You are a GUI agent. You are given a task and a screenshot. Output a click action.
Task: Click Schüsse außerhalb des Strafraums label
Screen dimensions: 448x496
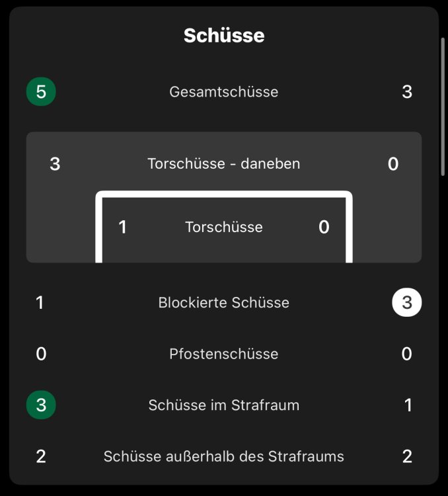tap(224, 456)
